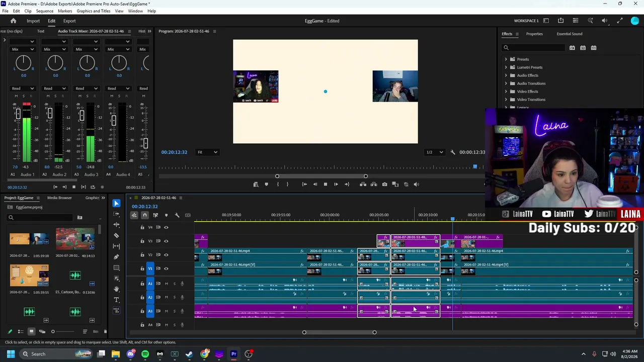
Task: Open Graphics and Titles menu
Action: [94, 11]
